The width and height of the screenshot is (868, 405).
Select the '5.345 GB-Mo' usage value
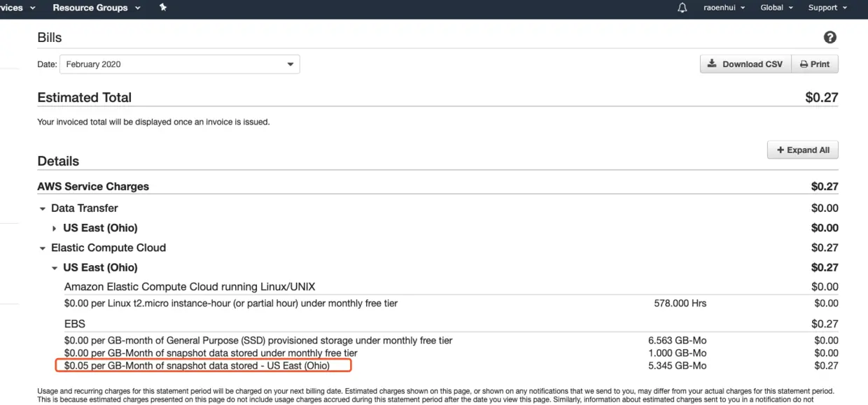(677, 366)
